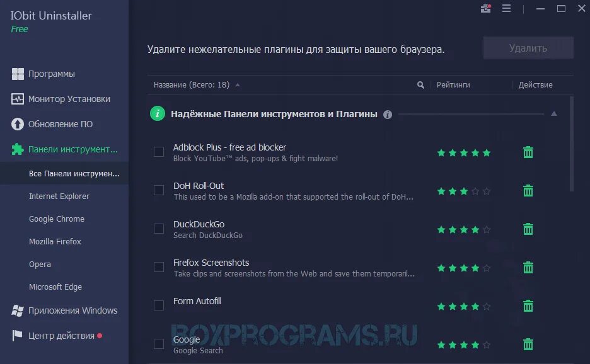Viewport: 590px width, 364px height.
Task: Click the red notification dot on Центр действия
Action: [x=100, y=336]
